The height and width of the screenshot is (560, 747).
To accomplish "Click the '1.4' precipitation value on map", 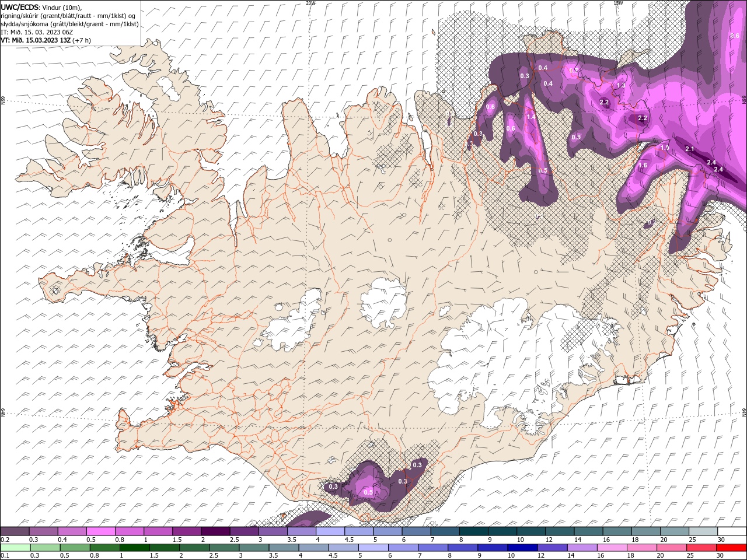I will click(531, 117).
